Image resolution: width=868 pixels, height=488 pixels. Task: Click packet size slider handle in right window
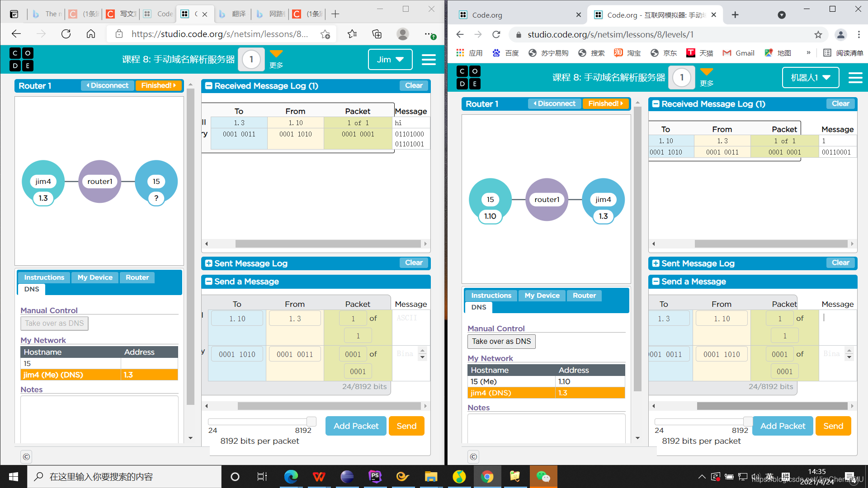coord(748,421)
